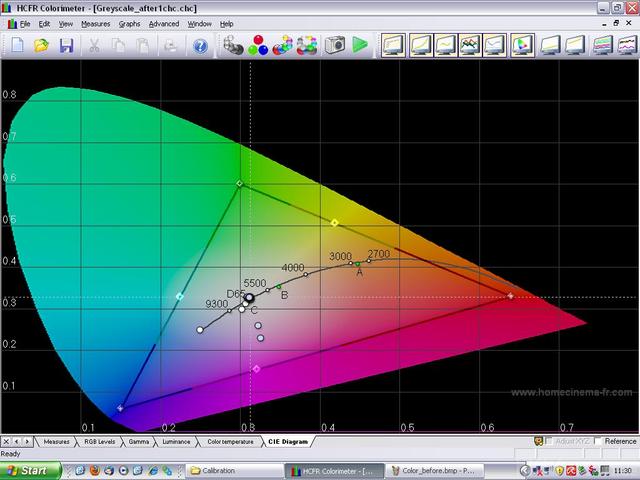
Task: Open the File menu
Action: click(25, 24)
